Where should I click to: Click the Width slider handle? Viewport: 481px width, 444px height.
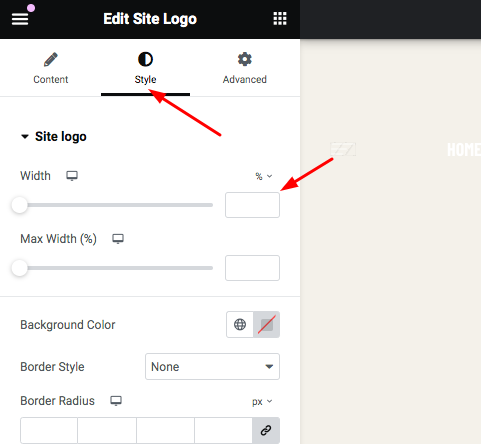(x=19, y=205)
